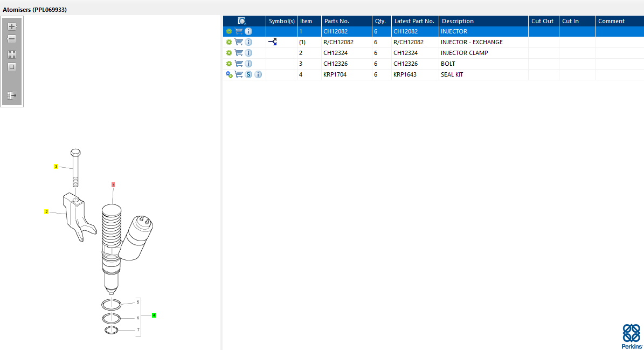
Task: Click yellow callout 3 in diagram
Action: tap(56, 167)
